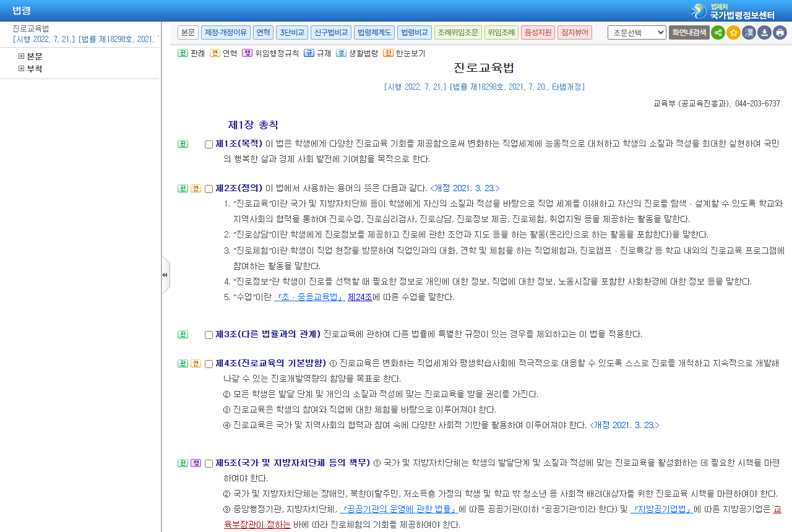Expand the 본문 tree node
The image size is (792, 532).
point(21,56)
